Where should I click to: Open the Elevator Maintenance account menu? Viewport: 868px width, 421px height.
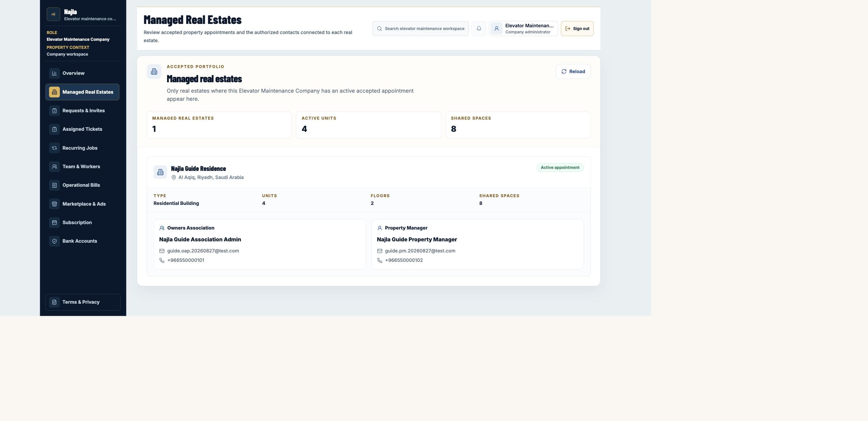click(x=523, y=29)
